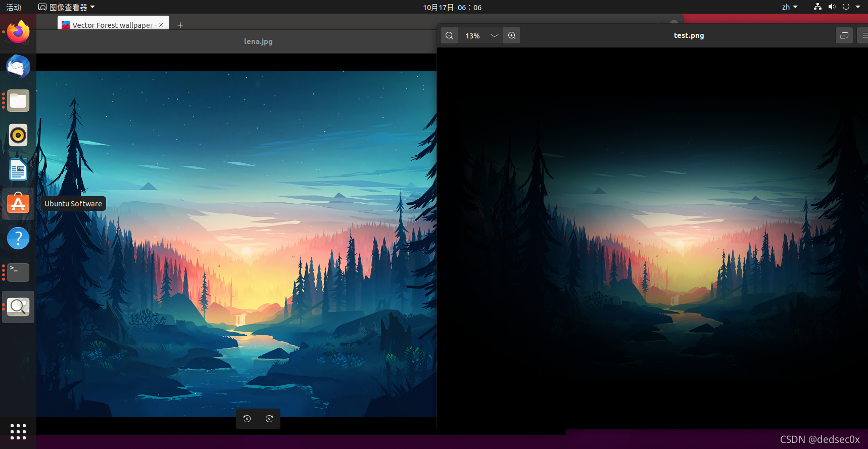This screenshot has height=449, width=868.
Task: Open Terminal from the dock
Action: (18, 273)
